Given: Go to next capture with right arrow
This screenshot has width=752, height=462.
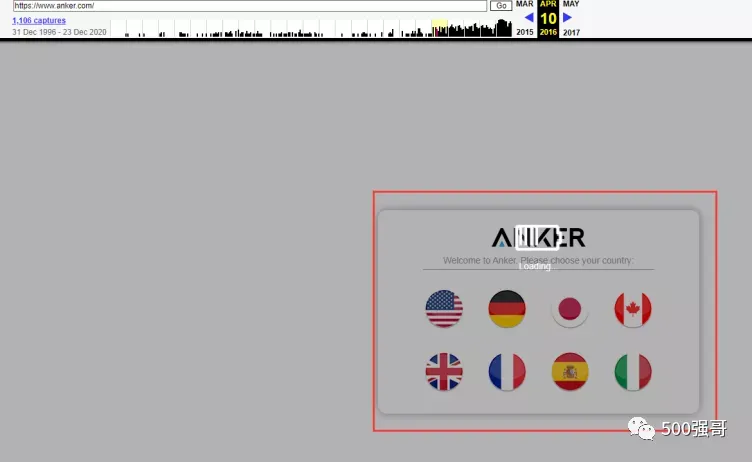Looking at the screenshot, I should (x=567, y=18).
